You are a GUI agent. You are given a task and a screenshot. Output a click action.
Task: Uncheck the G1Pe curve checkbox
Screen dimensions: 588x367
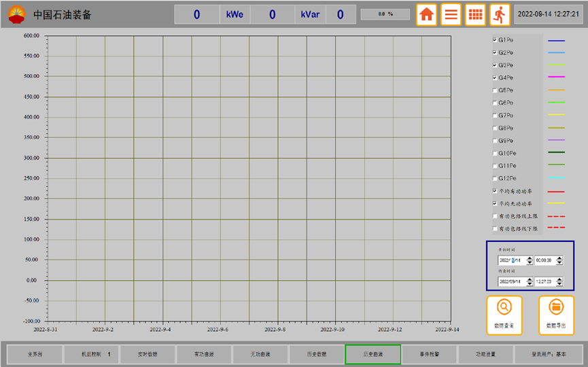point(495,39)
